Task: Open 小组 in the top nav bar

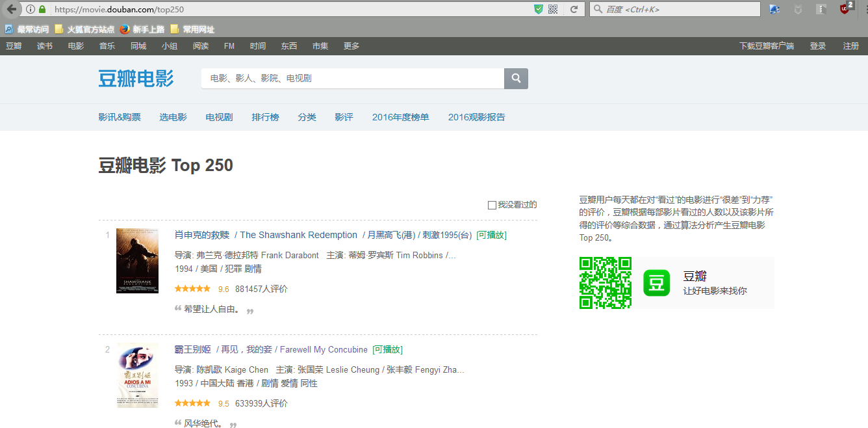Action: (x=170, y=46)
